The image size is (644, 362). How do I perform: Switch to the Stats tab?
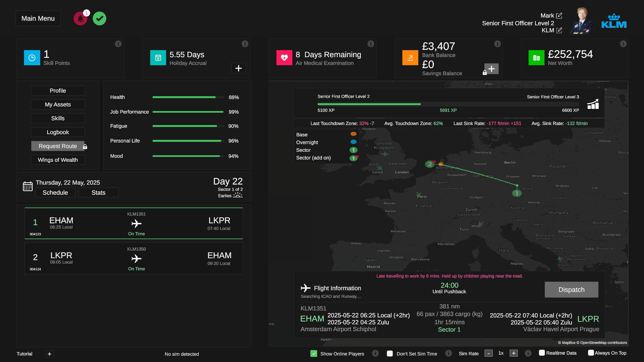tap(98, 192)
